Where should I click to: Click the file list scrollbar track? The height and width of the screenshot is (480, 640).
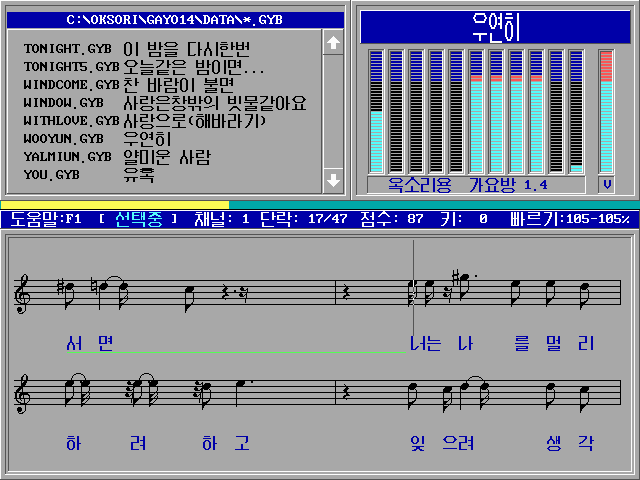(x=333, y=111)
